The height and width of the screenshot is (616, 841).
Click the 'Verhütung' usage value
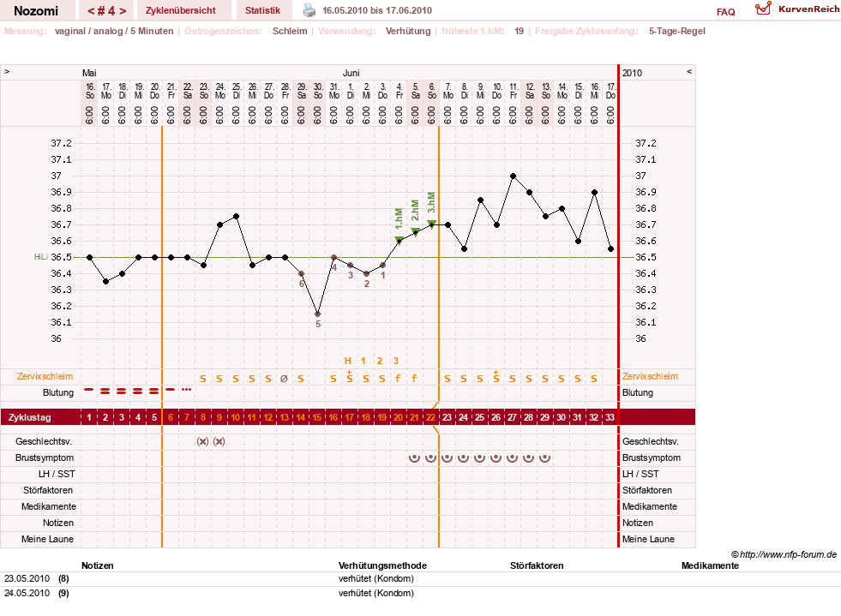(x=408, y=31)
